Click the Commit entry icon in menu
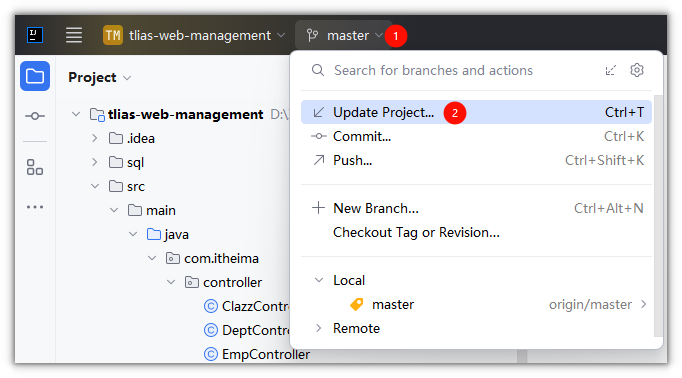The width and height of the screenshot is (682, 378). 318,136
